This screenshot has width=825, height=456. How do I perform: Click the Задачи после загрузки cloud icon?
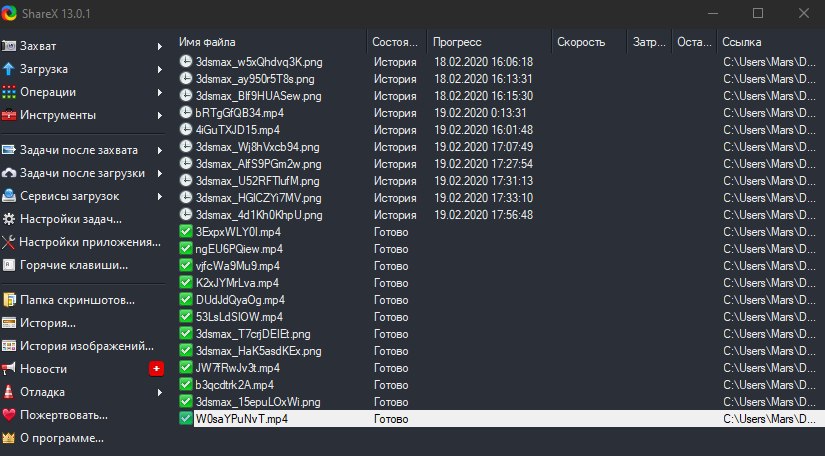8,173
